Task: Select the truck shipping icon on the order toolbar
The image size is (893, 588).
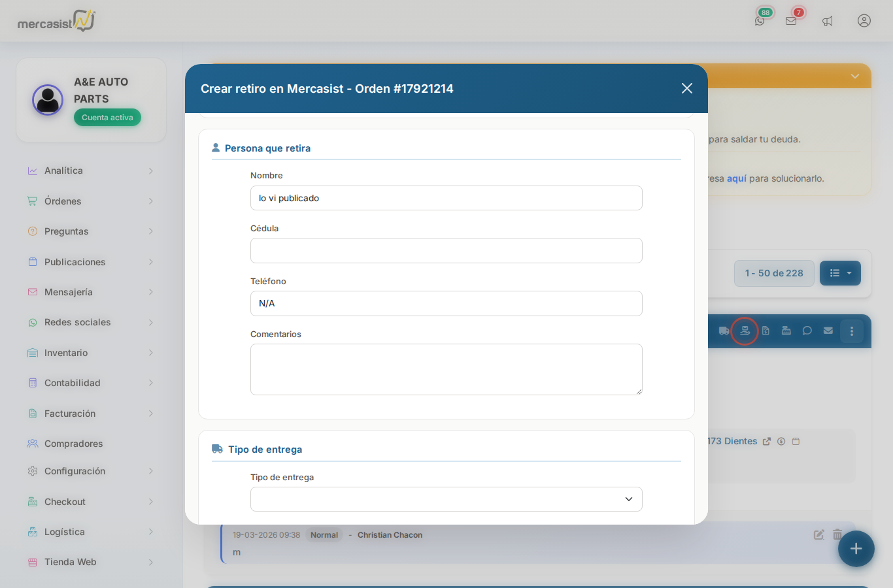Action: pyautogui.click(x=724, y=331)
